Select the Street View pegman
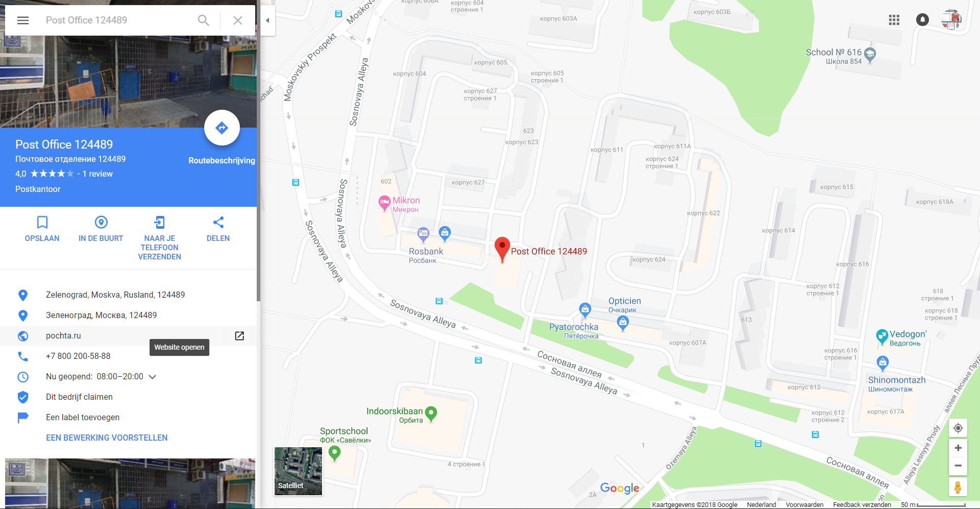Screen dimensions: 980x509 coord(958,487)
